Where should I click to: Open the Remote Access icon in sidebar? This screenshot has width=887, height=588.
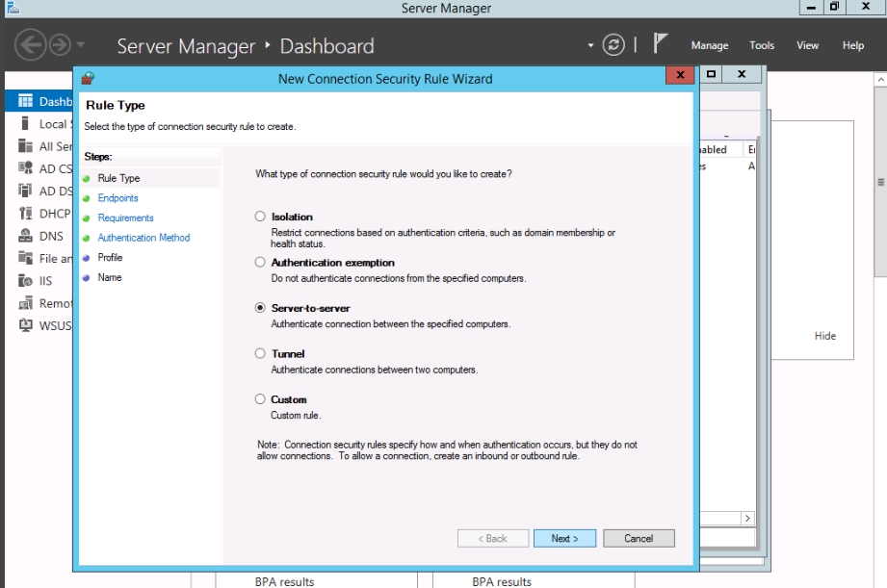(x=25, y=303)
